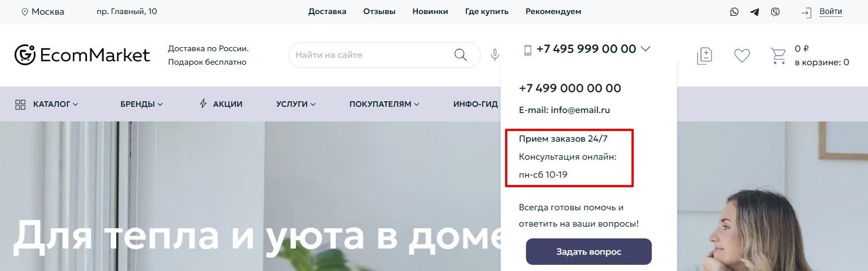Image resolution: width=868 pixels, height=271 pixels.
Task: Open the АКЦИИ menu item
Action: click(x=221, y=104)
